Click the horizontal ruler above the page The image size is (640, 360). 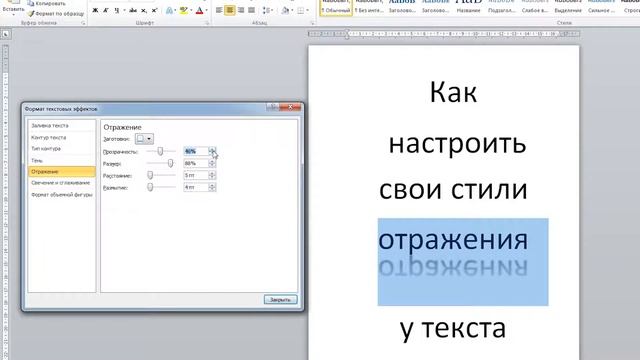(444, 34)
